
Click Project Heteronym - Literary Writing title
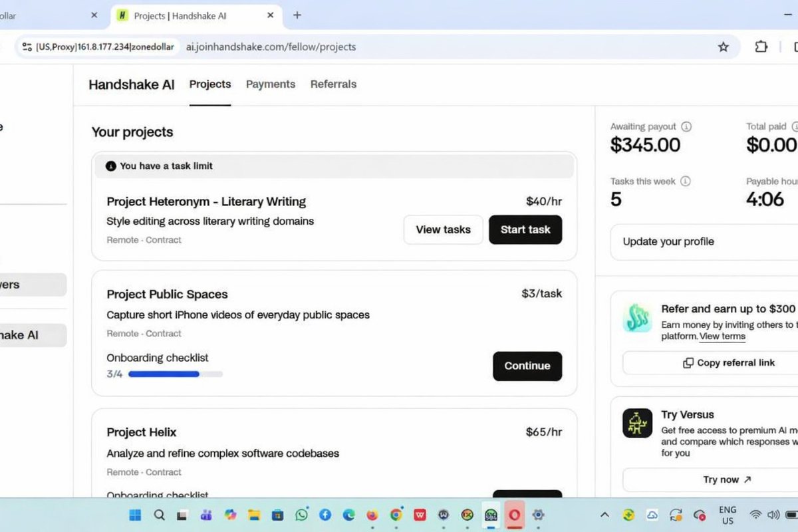tap(206, 201)
